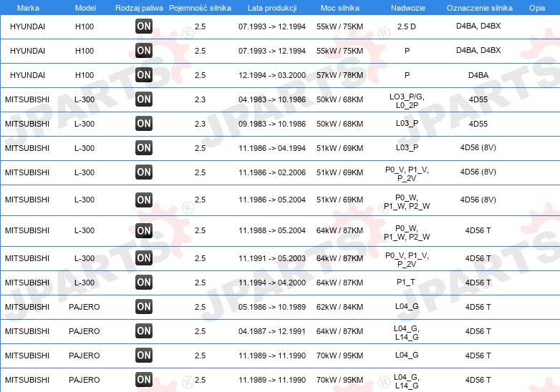Click the Rodzaj paliwa column header
The width and height of the screenshot is (560, 392).
pyautogui.click(x=139, y=8)
